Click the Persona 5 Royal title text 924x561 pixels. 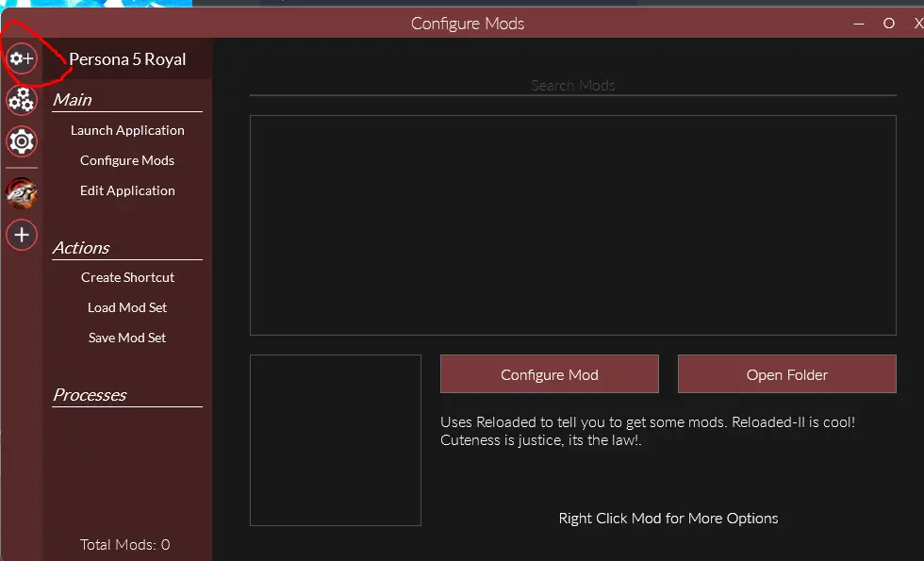[127, 59]
